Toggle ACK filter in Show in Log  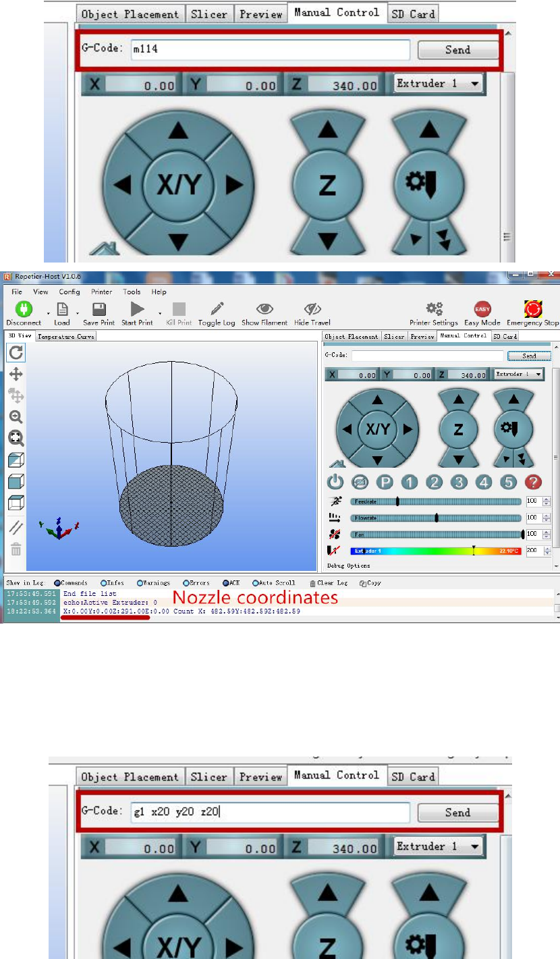point(231,582)
